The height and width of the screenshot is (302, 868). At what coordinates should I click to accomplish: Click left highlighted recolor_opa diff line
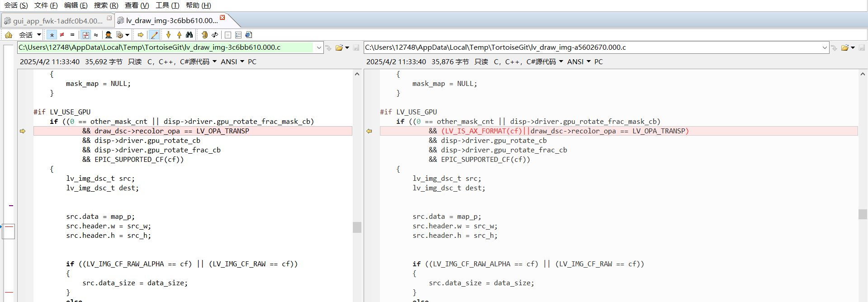pos(193,131)
